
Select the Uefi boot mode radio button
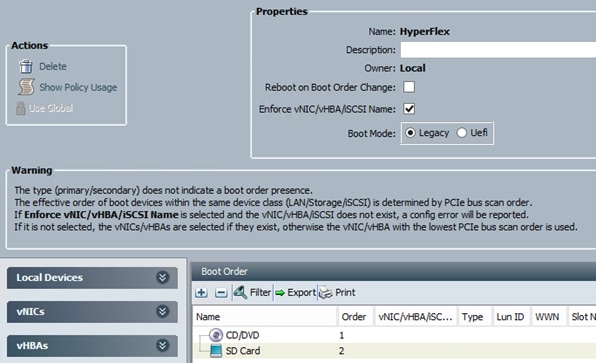pos(461,133)
